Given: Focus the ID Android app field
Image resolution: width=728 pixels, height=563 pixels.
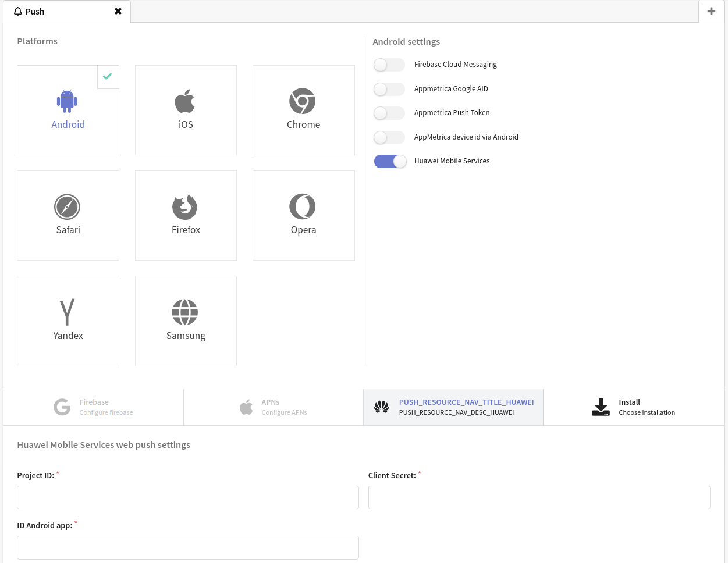Looking at the screenshot, I should 188,548.
